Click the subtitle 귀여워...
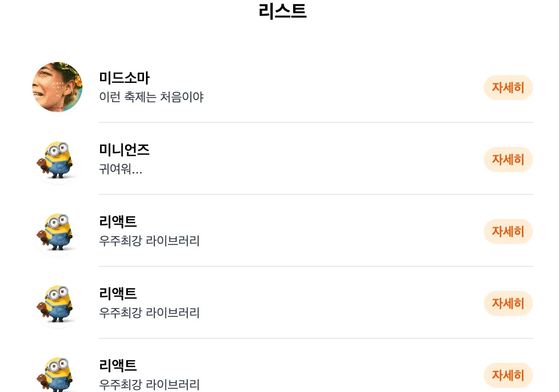This screenshot has height=392, width=559. [120, 169]
